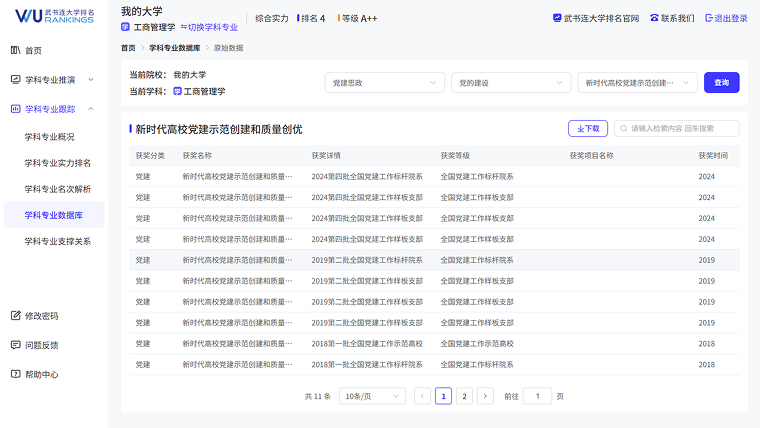Expand the 学科专业推演 chevron
The width and height of the screenshot is (760, 428).
click(x=91, y=79)
